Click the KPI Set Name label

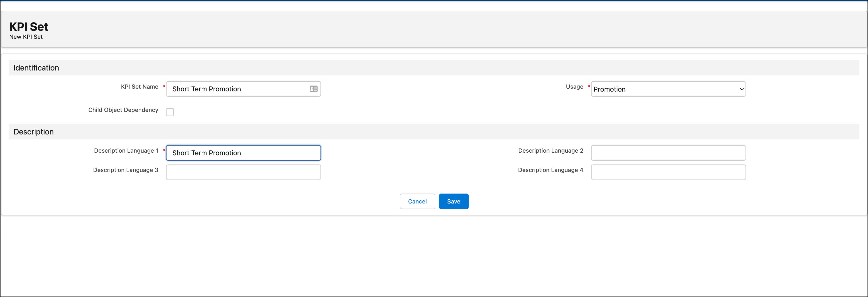(x=139, y=87)
